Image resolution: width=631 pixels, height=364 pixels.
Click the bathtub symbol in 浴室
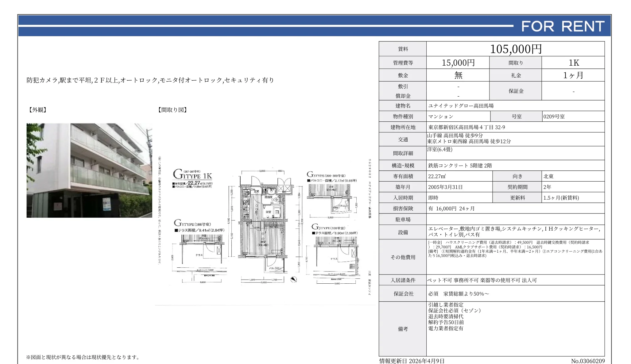tap(277, 212)
